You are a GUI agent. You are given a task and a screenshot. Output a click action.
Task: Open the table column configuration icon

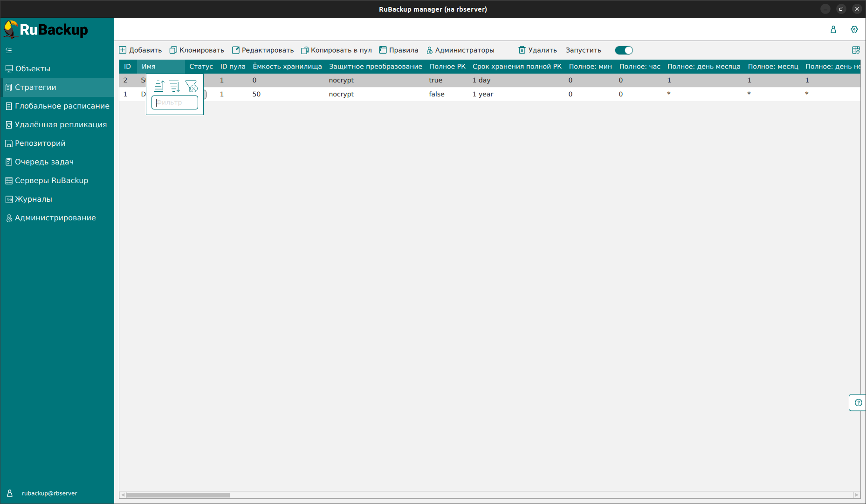(x=856, y=50)
